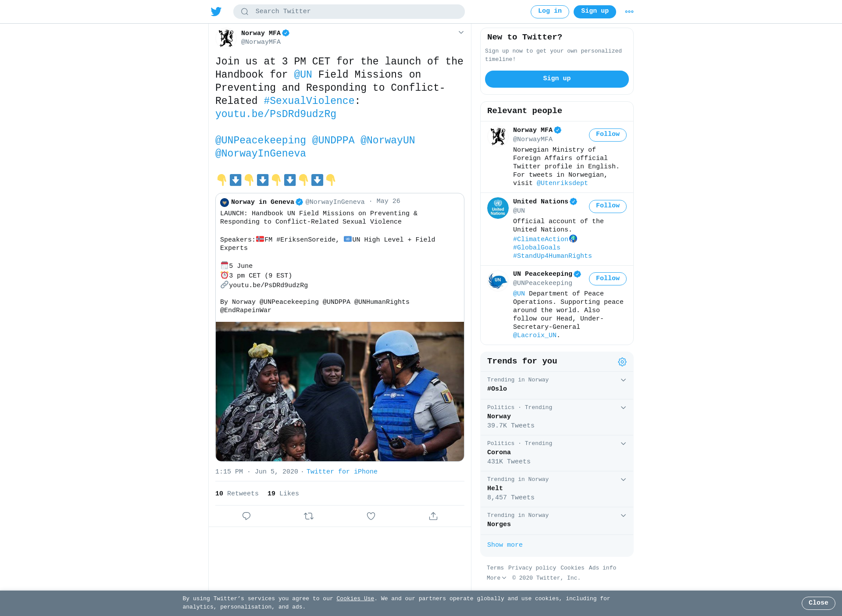Expand options for #Oslo trend

point(623,380)
